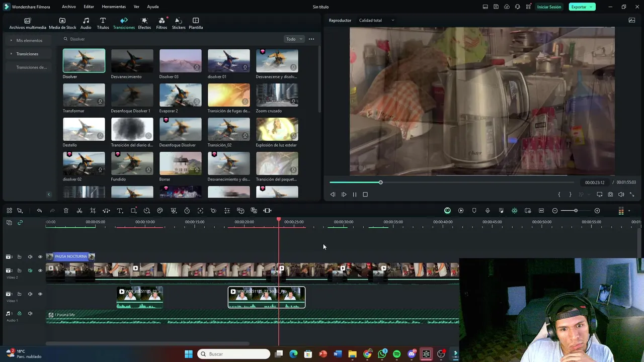This screenshot has height=362, width=644.
Task: Mute the Vídeo 1 track audio
Action: pos(30,294)
